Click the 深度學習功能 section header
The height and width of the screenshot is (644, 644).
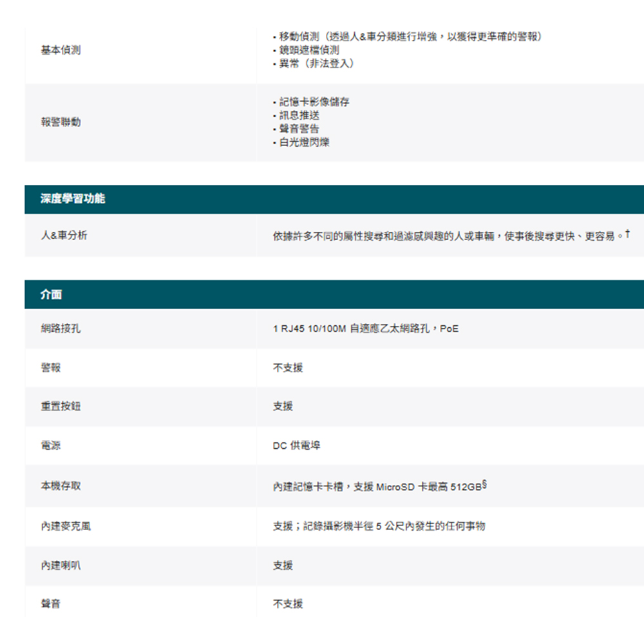[x=73, y=199]
